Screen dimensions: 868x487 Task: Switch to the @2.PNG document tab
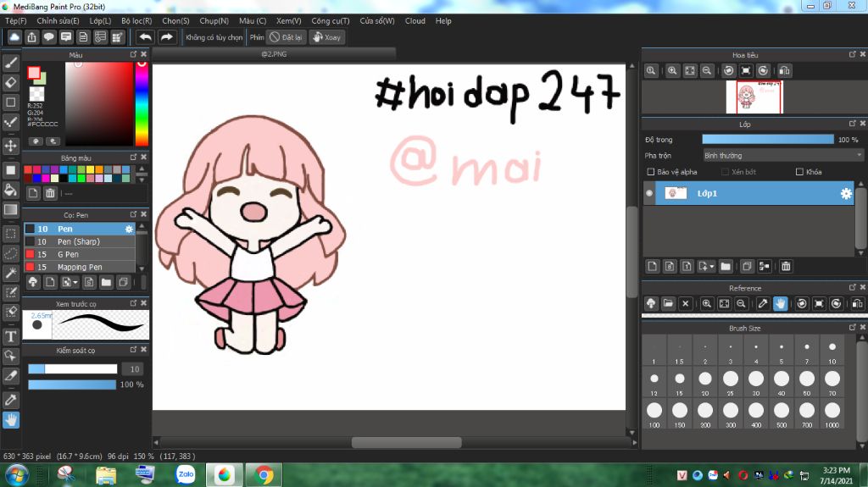pyautogui.click(x=274, y=53)
